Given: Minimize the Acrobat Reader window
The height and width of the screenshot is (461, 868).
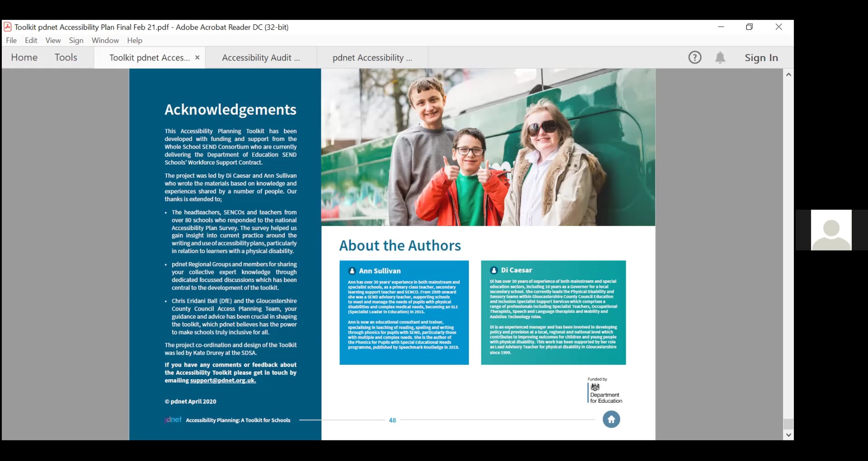Looking at the screenshot, I should pos(721,27).
